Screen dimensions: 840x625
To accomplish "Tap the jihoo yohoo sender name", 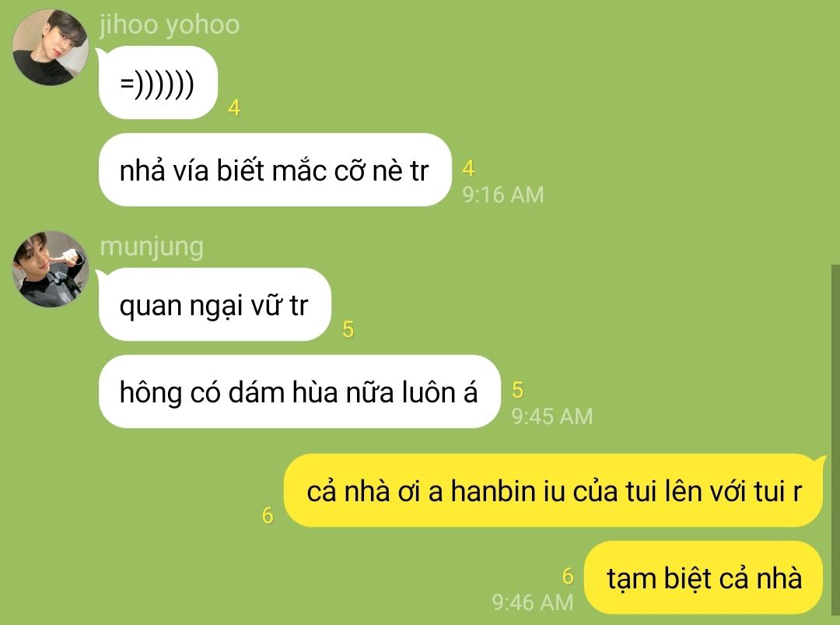I will (170, 25).
